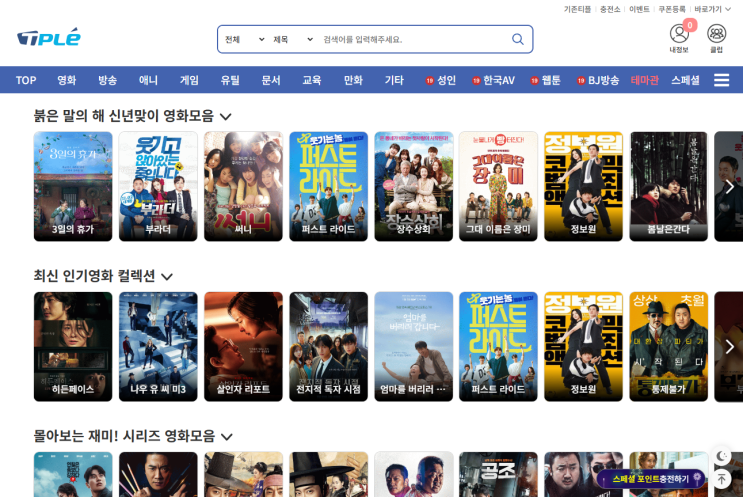Expand 최신 인기영화 컬렉션 section
743x497 pixels.
click(167, 277)
